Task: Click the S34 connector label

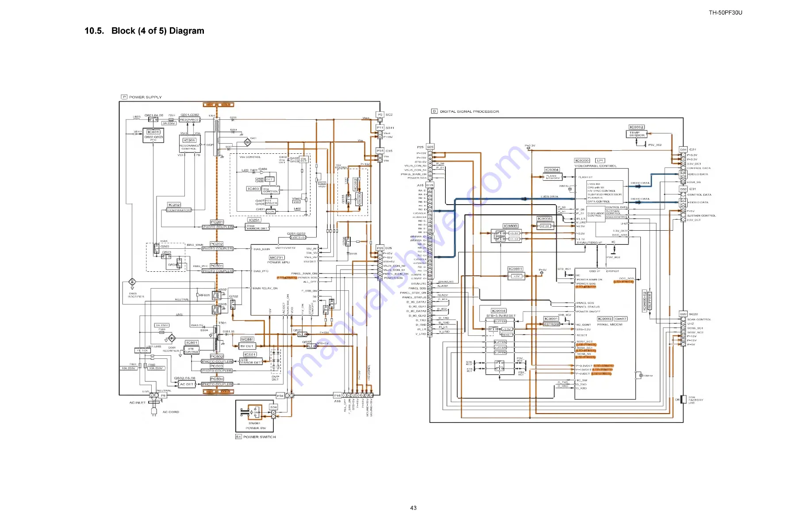Action: click(273, 407)
